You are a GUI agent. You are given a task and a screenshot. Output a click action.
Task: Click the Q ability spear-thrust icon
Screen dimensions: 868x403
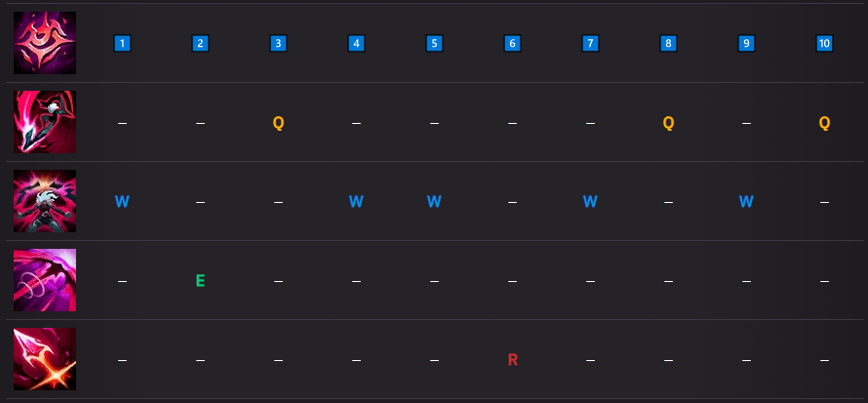click(44, 122)
